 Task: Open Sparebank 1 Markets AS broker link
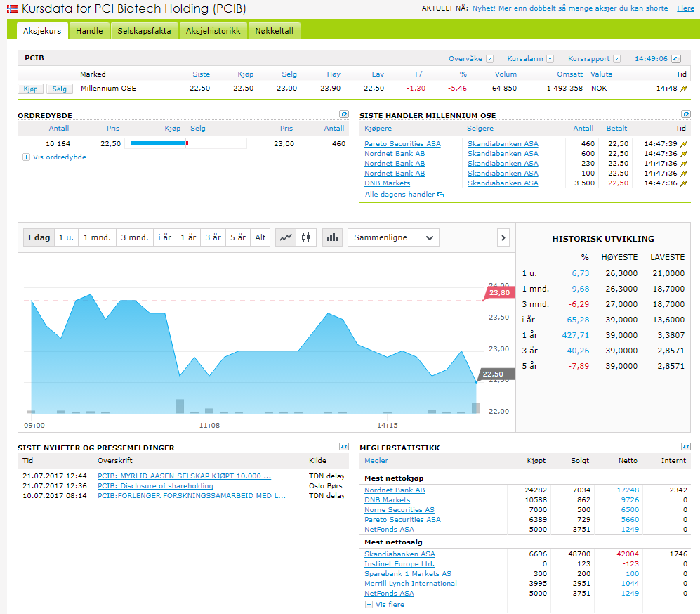(x=408, y=574)
